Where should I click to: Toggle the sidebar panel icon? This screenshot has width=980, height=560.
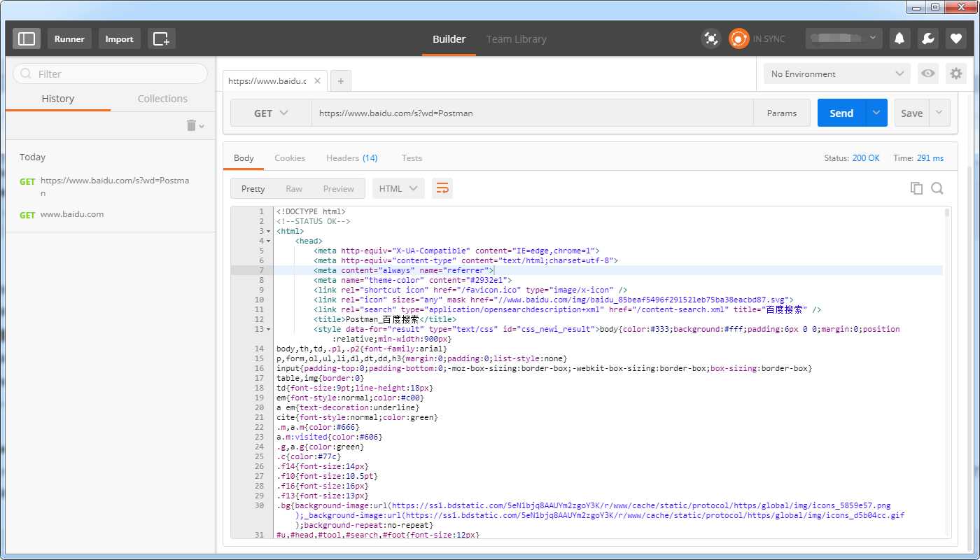pyautogui.click(x=27, y=38)
